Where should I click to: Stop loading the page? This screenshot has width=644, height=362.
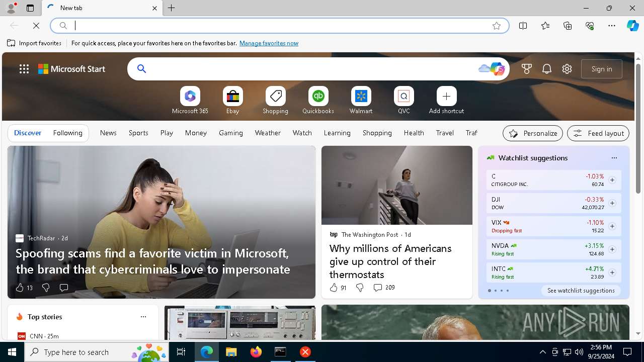coord(36,26)
